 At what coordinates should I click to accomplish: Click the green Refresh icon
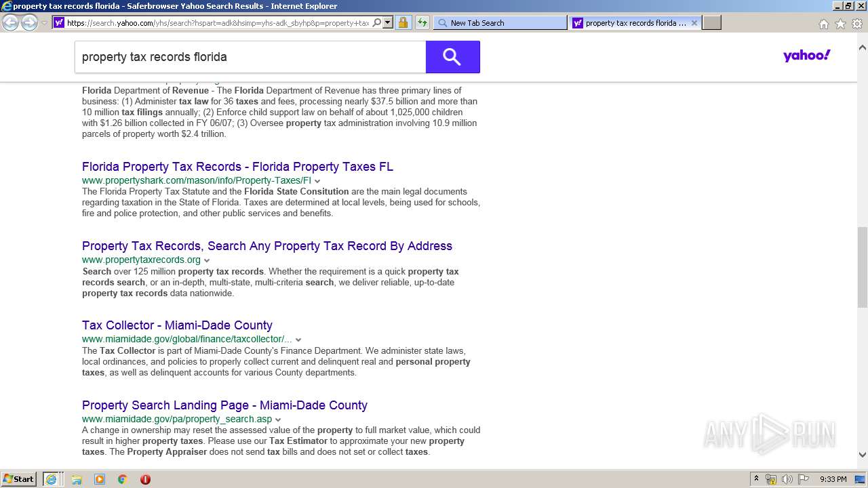(422, 22)
